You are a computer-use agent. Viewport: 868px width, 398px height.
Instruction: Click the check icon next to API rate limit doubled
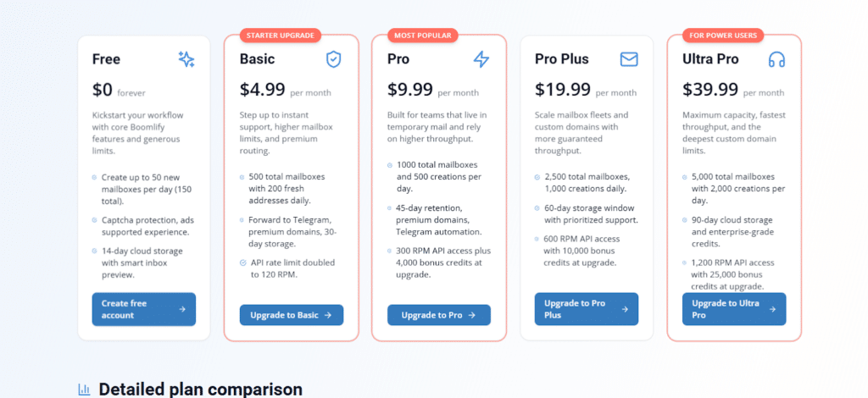click(x=242, y=263)
